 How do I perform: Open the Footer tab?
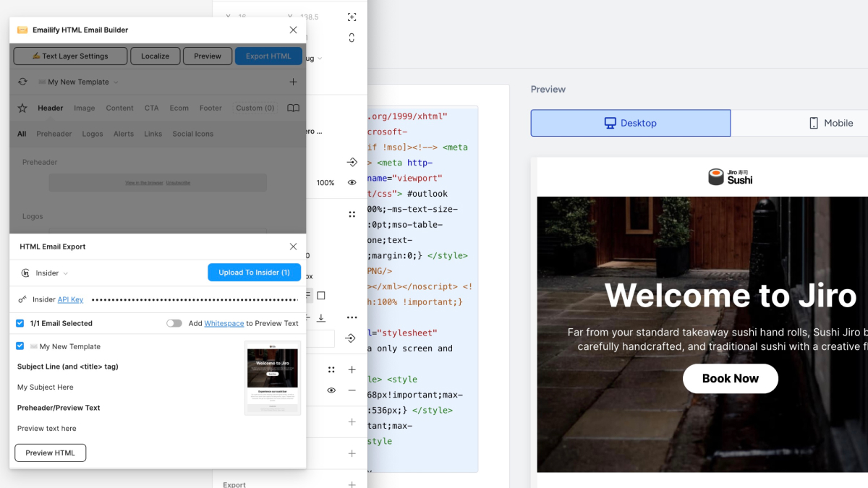tap(210, 108)
